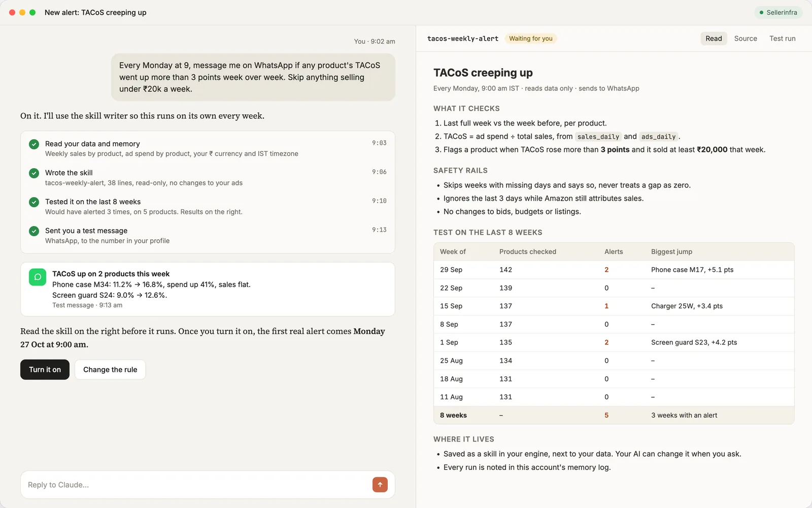Viewport: 812px width, 508px height.
Task: Click the 8 weeks total row label
Action: (453, 415)
